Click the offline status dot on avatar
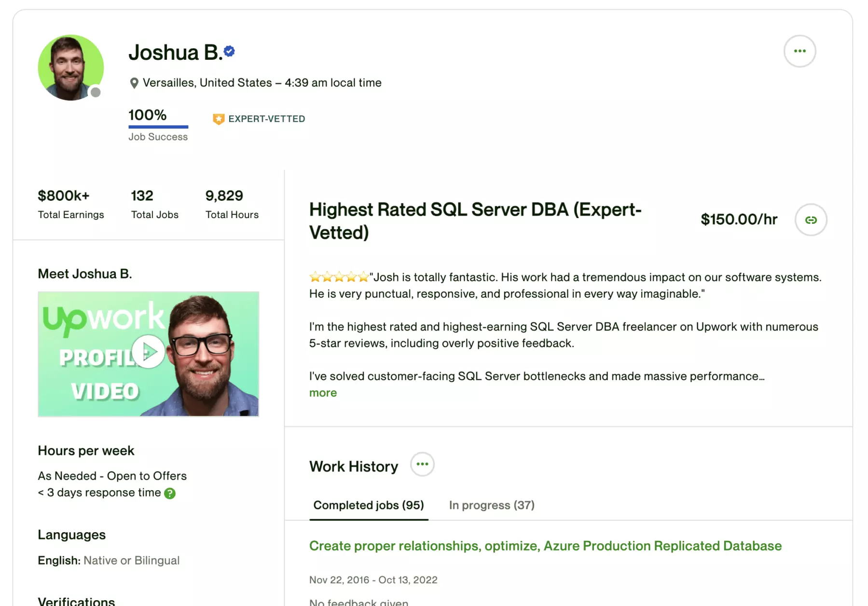The height and width of the screenshot is (606, 868). (96, 92)
